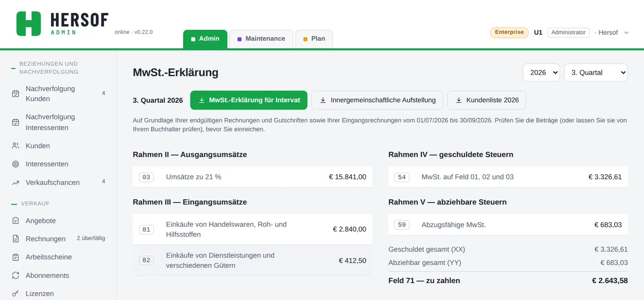This screenshot has width=644, height=300.
Task: Open the year 2026 dropdown
Action: point(541,72)
